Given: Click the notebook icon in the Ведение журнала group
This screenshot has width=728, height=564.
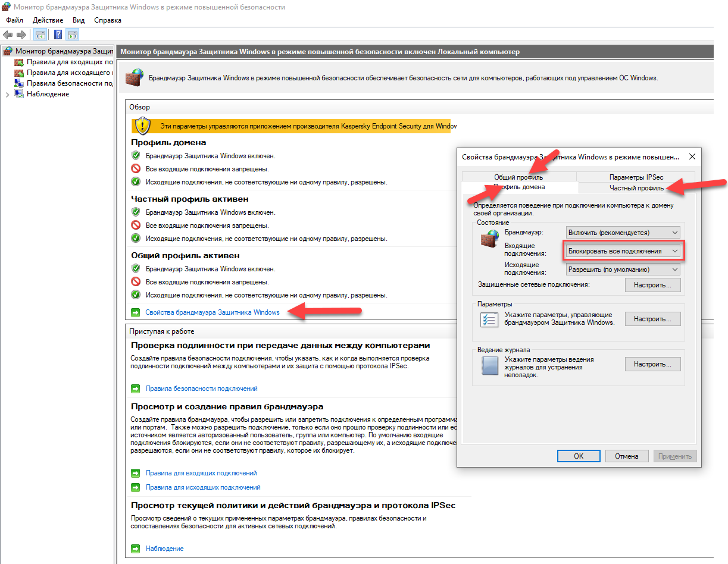Looking at the screenshot, I should 489,365.
